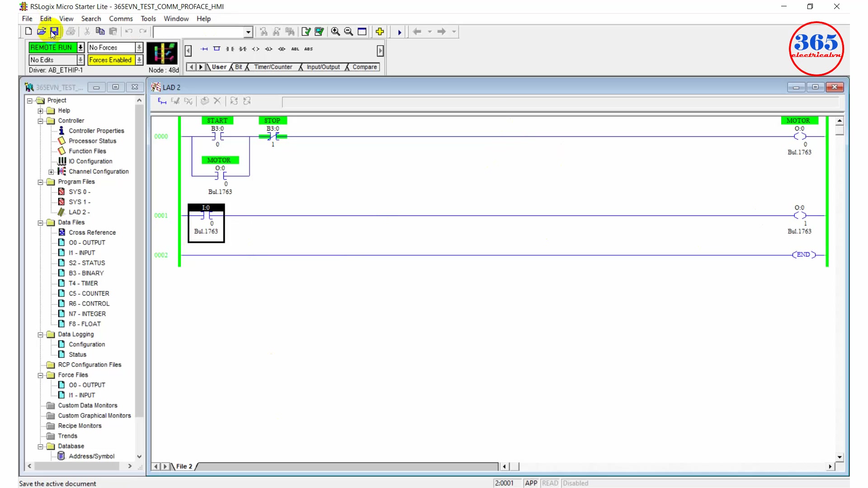
Task: Open the No Forces dropdown arrow
Action: (x=139, y=47)
